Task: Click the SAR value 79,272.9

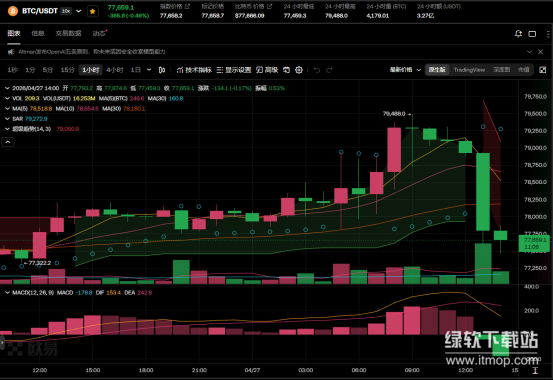Action: click(x=36, y=119)
